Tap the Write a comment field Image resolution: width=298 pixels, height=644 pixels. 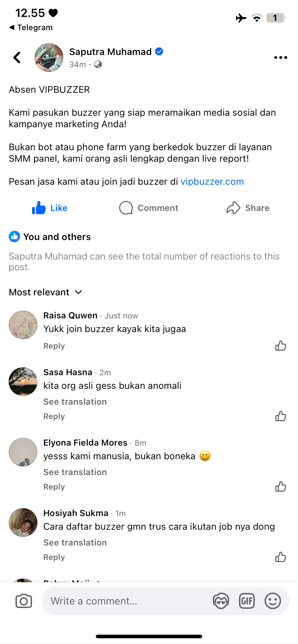(x=126, y=601)
